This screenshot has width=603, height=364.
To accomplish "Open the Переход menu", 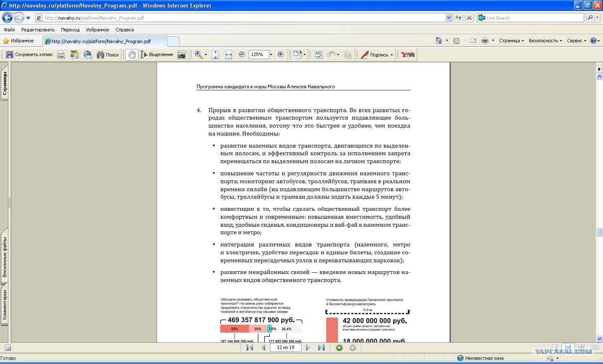I will coord(70,30).
